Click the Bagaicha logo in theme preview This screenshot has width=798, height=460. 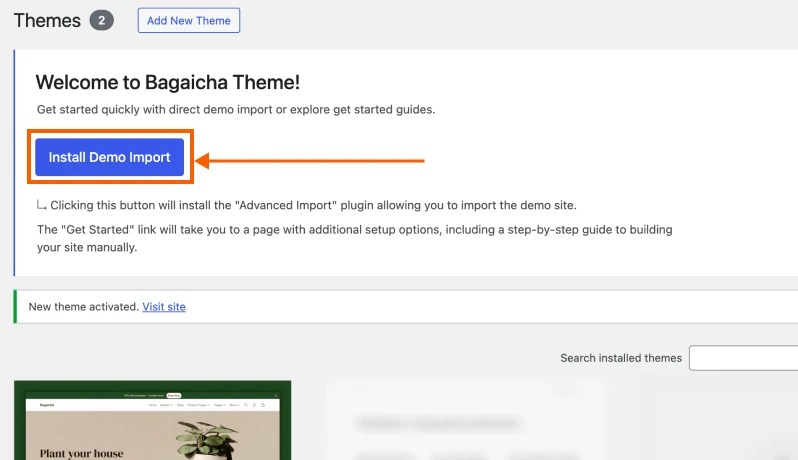(x=47, y=405)
